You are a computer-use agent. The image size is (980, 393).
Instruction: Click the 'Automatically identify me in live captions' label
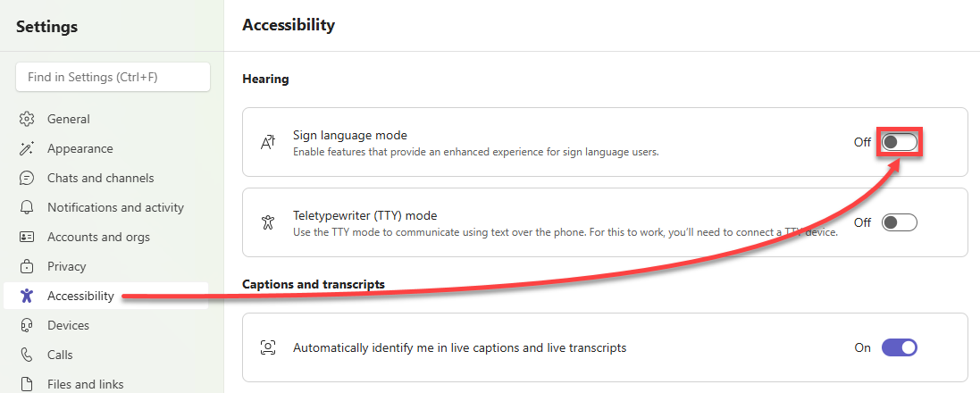tap(459, 347)
